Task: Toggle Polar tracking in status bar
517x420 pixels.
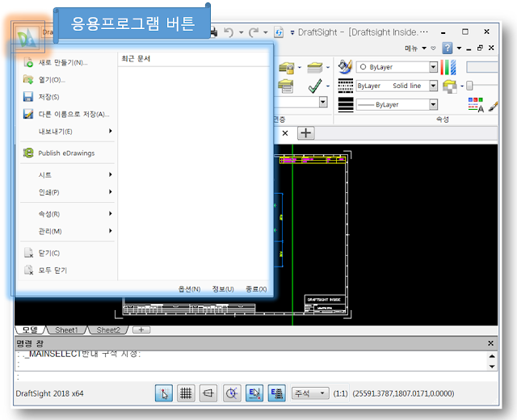Action: pyautogui.click(x=232, y=393)
